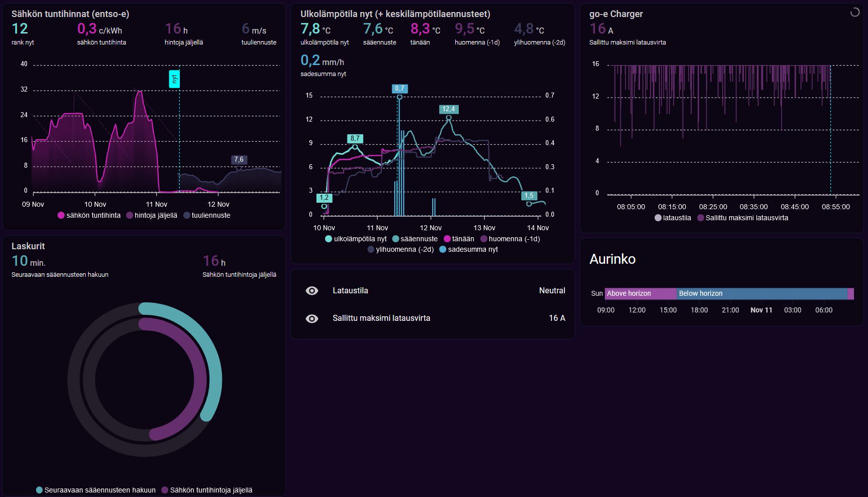Toggle the huomenna (-1d) legend entry
Viewport: 868px width, 497px height.
pos(510,239)
